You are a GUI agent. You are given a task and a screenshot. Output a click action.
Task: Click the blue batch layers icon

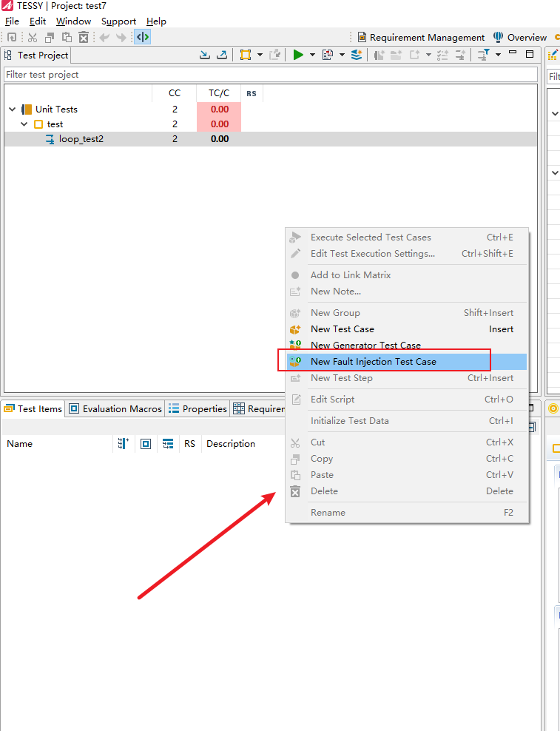[357, 55]
